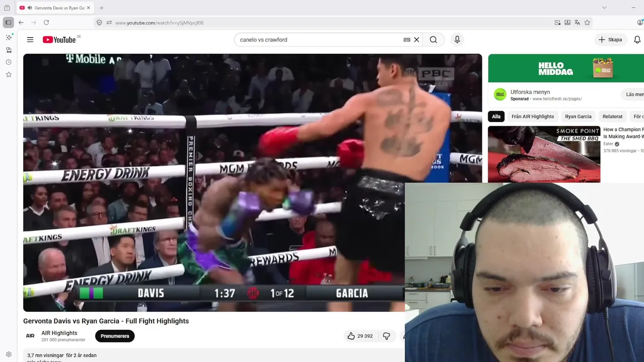The height and width of the screenshot is (362, 644).
Task: Click the 201 000 prenumeranter text
Action: click(x=63, y=340)
